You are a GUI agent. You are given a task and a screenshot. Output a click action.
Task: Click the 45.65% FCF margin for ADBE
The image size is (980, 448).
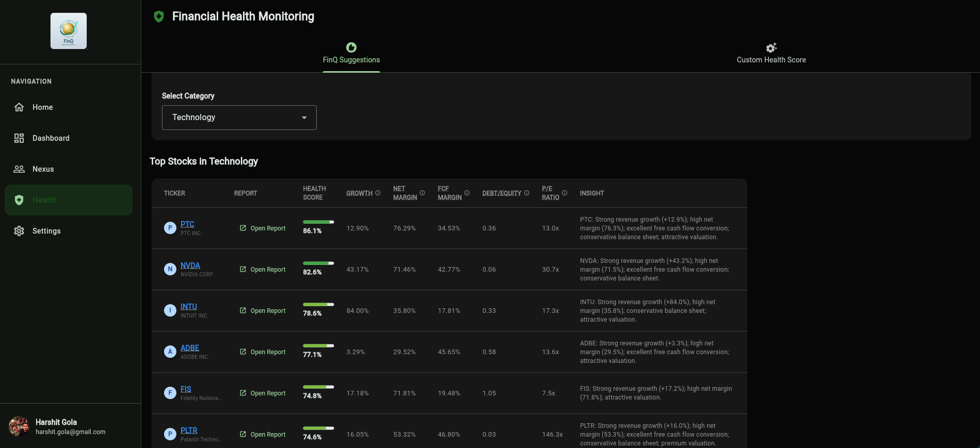click(449, 352)
